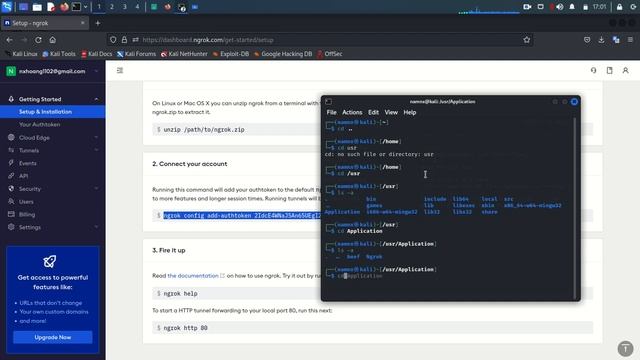Collapse the Getting Started section
This screenshot has height=360, width=640.
point(96,99)
